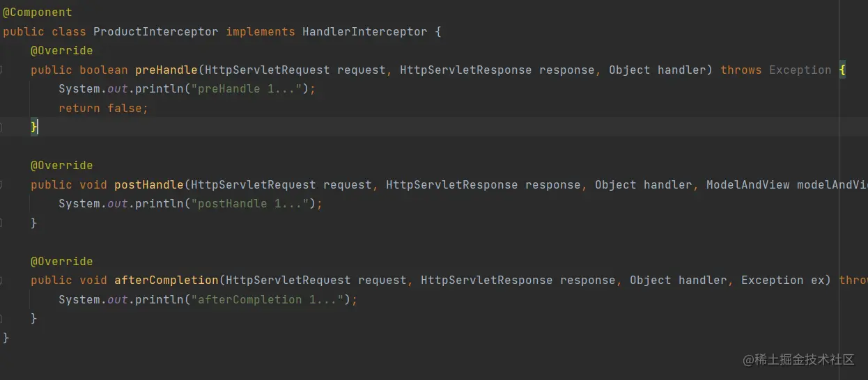This screenshot has height=380, width=868.
Task: Select the ModelAndView parameter type
Action: tap(748, 184)
